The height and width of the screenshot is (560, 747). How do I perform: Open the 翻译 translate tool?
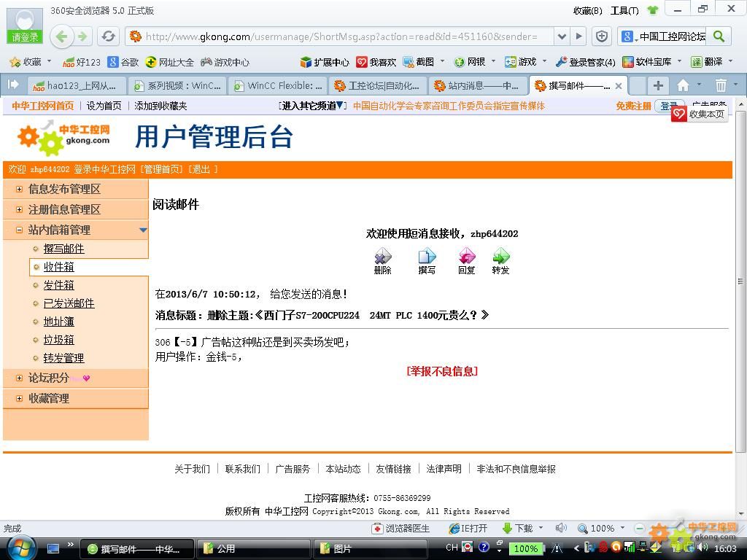(708, 62)
